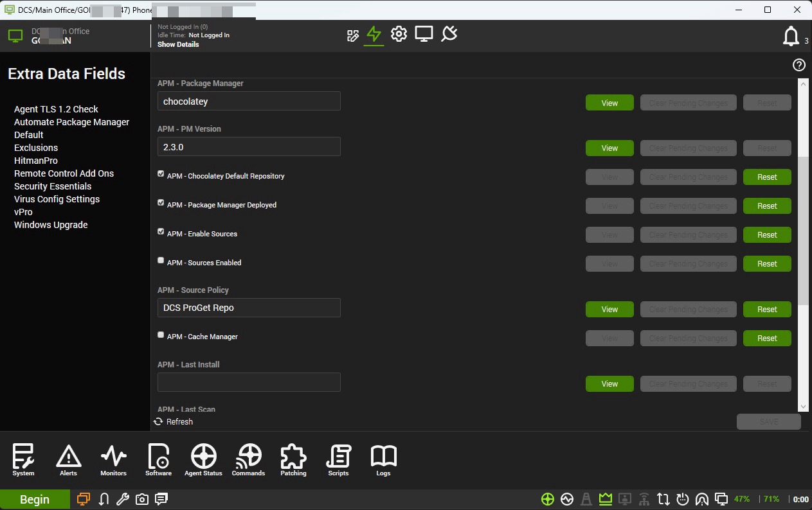The height and width of the screenshot is (510, 812).
Task: Click the notification bell icon
Action: (791, 37)
